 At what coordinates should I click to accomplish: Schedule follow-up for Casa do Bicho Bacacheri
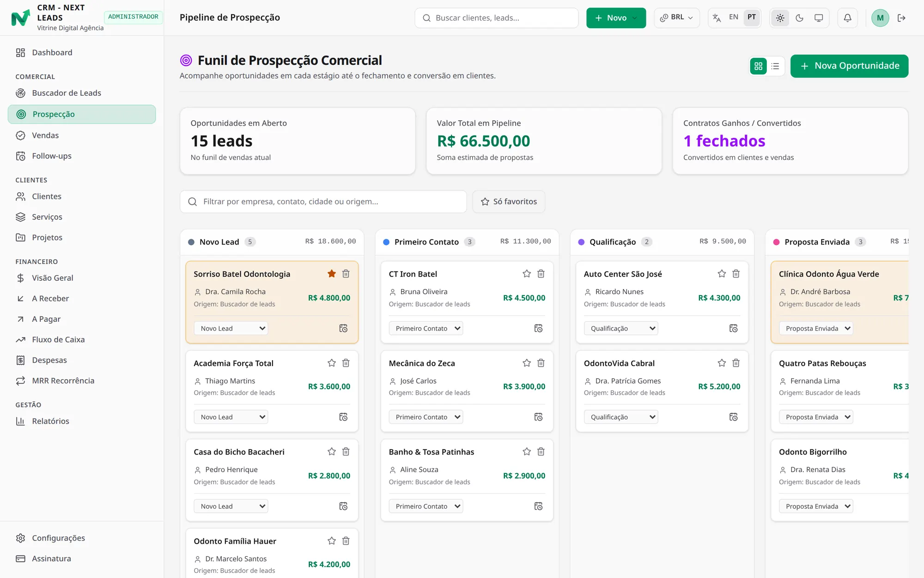(343, 506)
